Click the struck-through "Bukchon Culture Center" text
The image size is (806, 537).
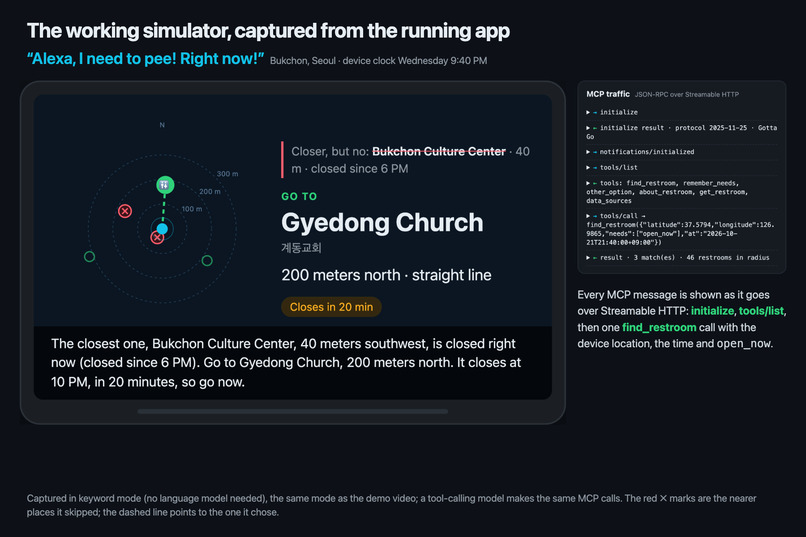pos(439,152)
